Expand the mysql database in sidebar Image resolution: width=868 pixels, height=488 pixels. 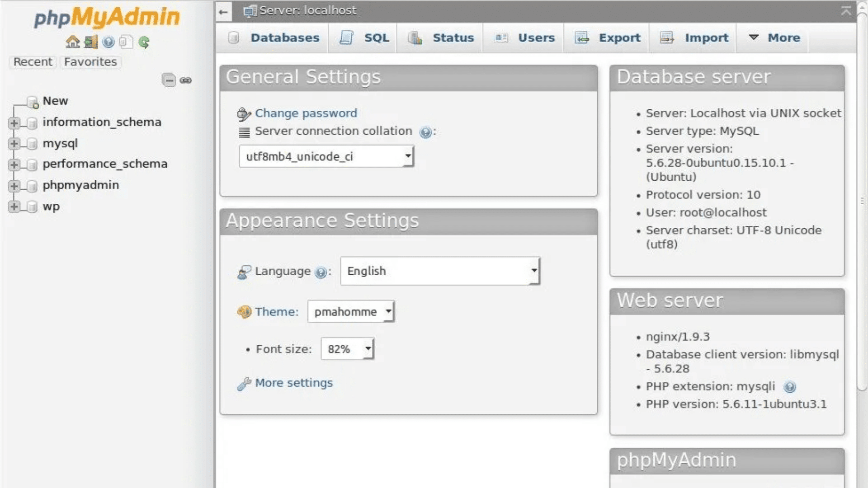click(x=13, y=144)
